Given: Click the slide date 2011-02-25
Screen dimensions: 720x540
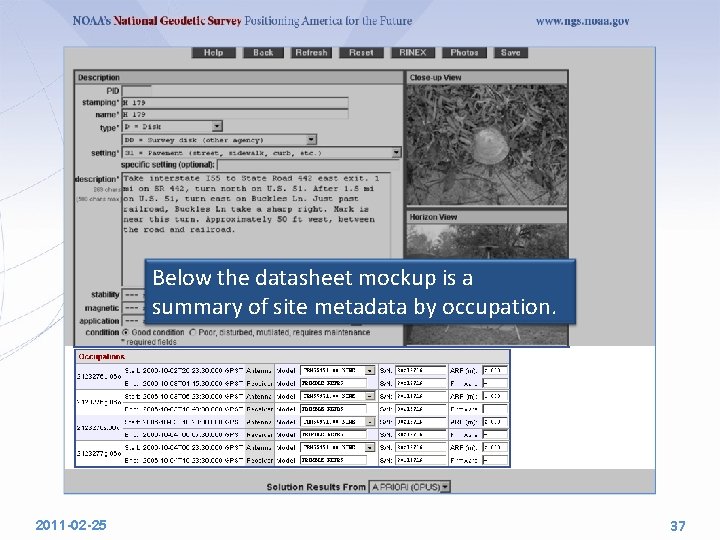Looking at the screenshot, I should pos(71,525).
